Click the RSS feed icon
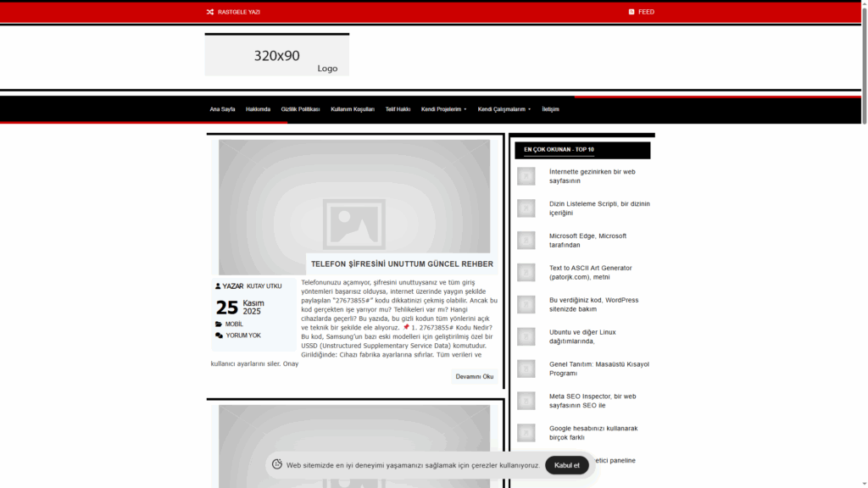The width and height of the screenshot is (868, 488). (632, 12)
